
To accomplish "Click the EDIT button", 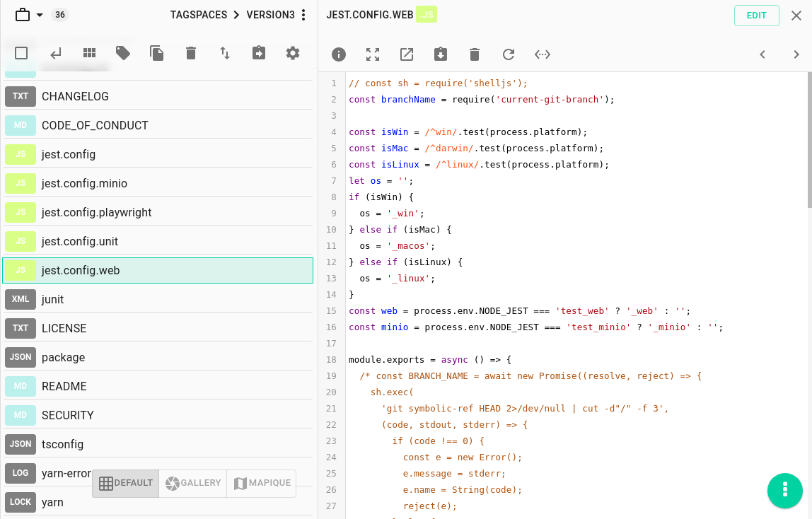I will 756,16.
